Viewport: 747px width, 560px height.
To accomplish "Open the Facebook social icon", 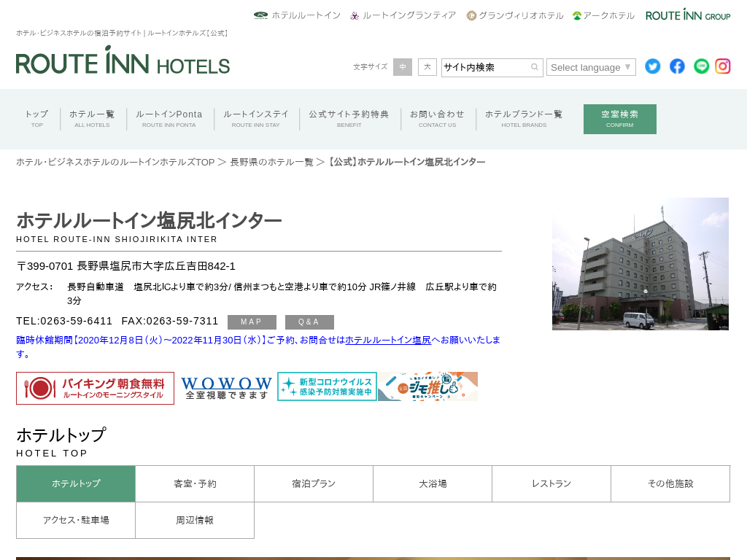I will pyautogui.click(x=677, y=66).
